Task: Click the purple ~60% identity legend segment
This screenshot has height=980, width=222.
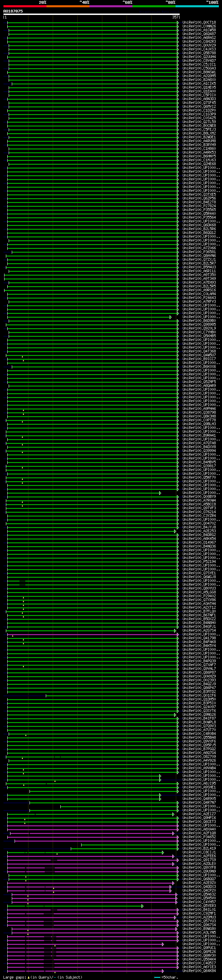Action: [111, 6]
